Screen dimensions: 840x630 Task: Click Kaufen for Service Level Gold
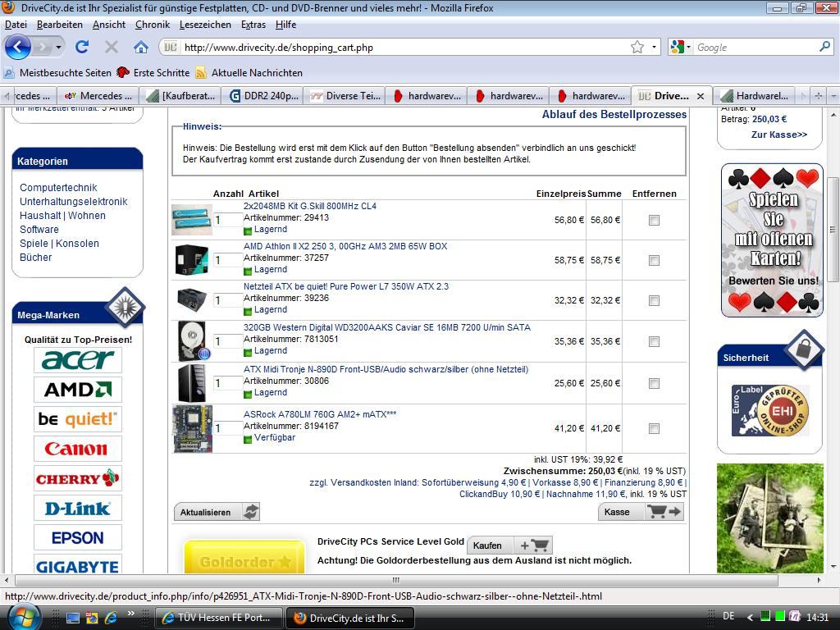pyautogui.click(x=509, y=546)
